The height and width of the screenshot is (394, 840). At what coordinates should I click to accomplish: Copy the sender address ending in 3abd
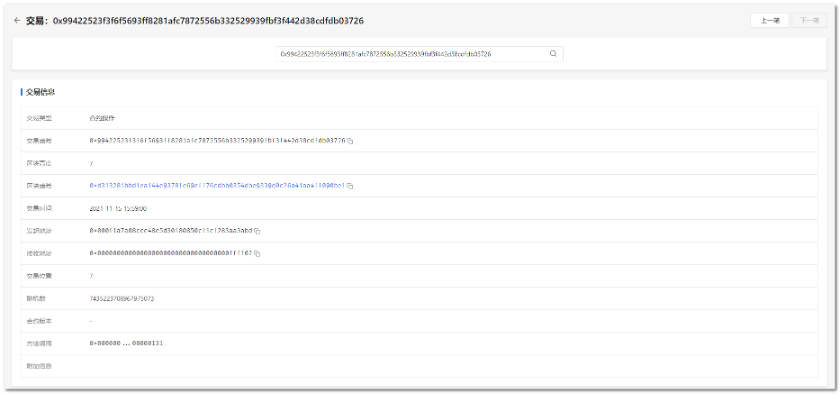(257, 231)
